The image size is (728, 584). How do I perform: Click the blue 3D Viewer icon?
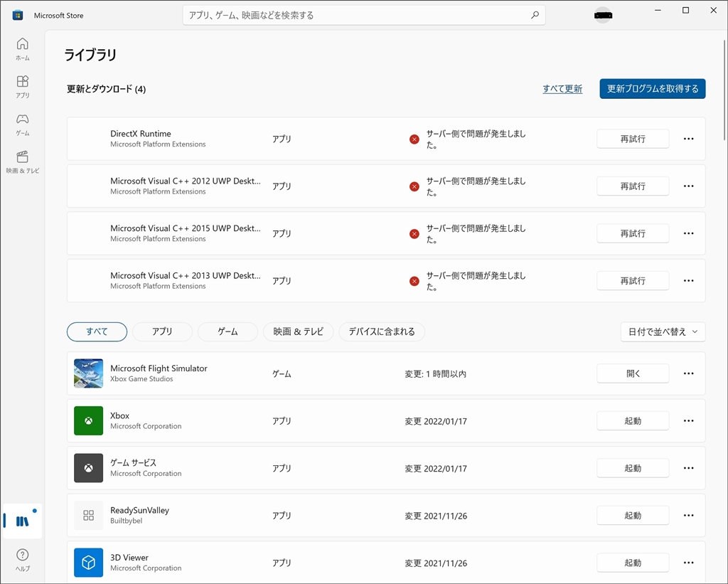pos(88,563)
